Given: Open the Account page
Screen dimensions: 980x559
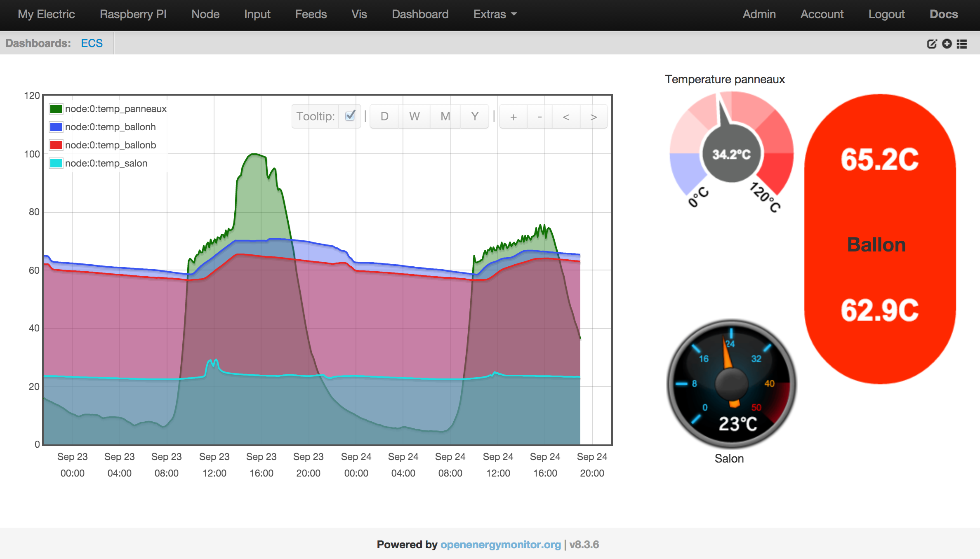Looking at the screenshot, I should (822, 14).
